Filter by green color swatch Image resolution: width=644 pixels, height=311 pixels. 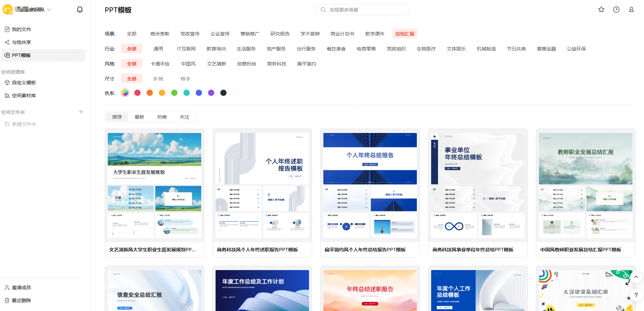(x=174, y=93)
